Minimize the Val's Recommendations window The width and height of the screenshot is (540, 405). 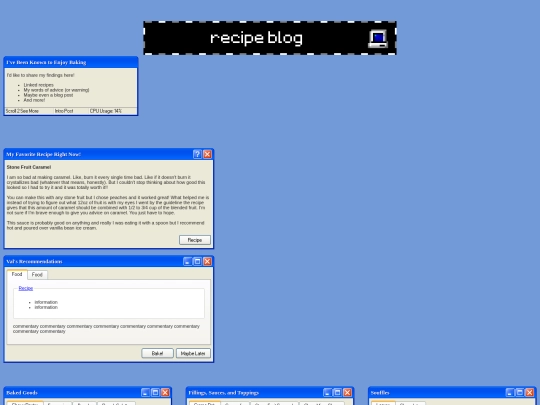[x=187, y=261]
